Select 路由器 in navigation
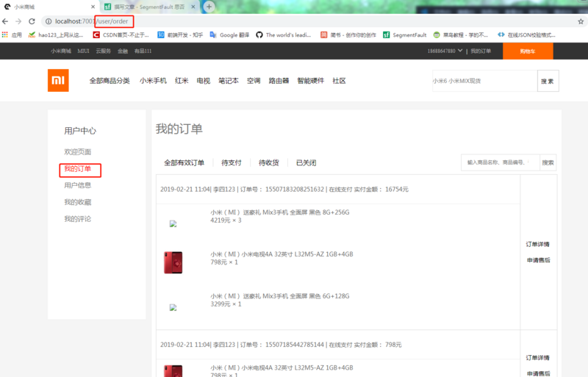Viewport: 588px width, 377px height. (x=279, y=81)
